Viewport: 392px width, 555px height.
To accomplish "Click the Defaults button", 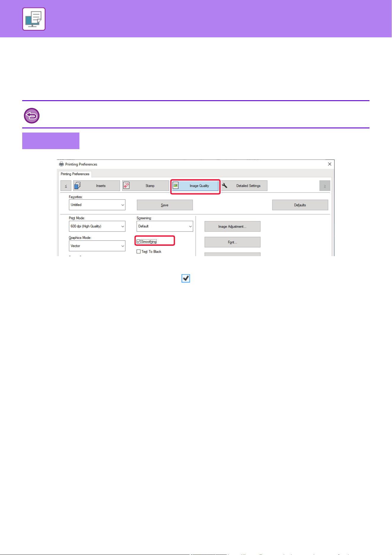I will (300, 205).
